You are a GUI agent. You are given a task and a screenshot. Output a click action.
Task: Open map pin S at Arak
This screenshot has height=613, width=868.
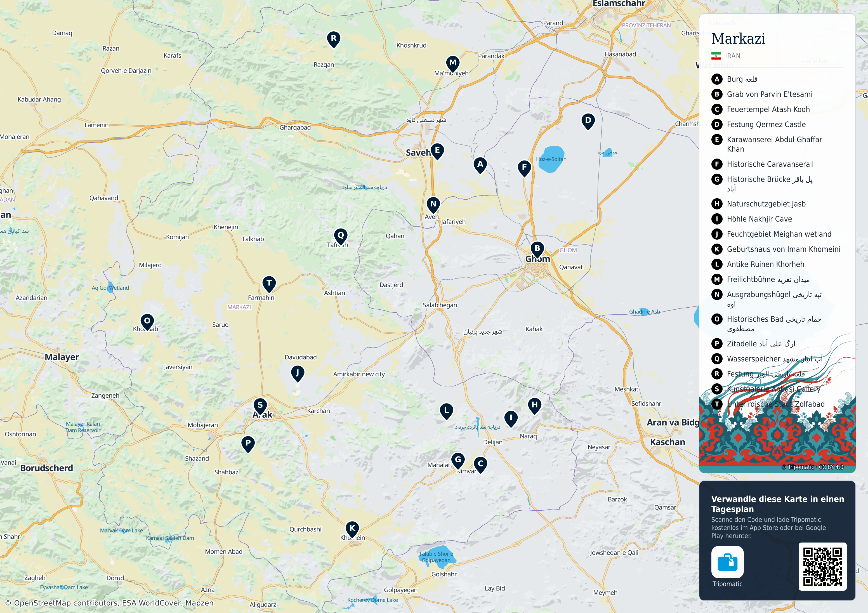coord(260,407)
